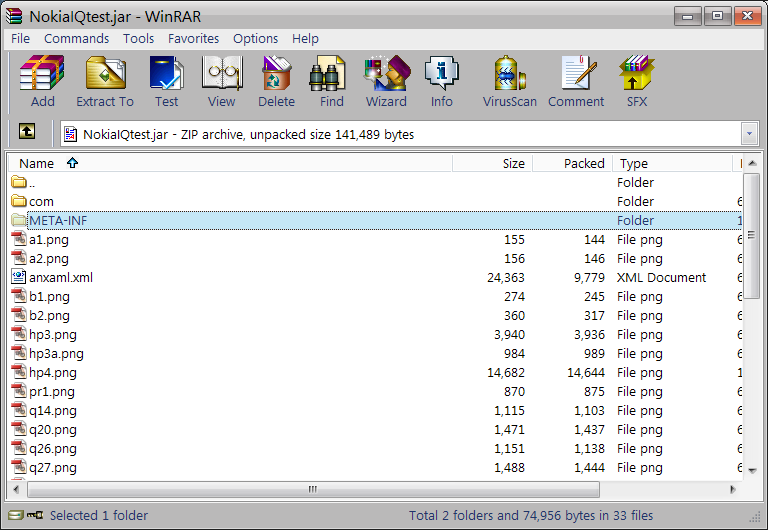
Task: Select the q26.png file name
Action: tap(53, 449)
